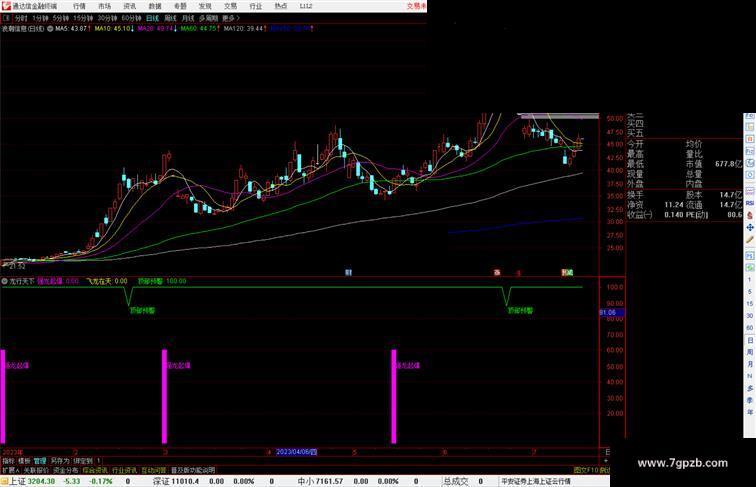Click the red 交易 link at top right

click(417, 6)
